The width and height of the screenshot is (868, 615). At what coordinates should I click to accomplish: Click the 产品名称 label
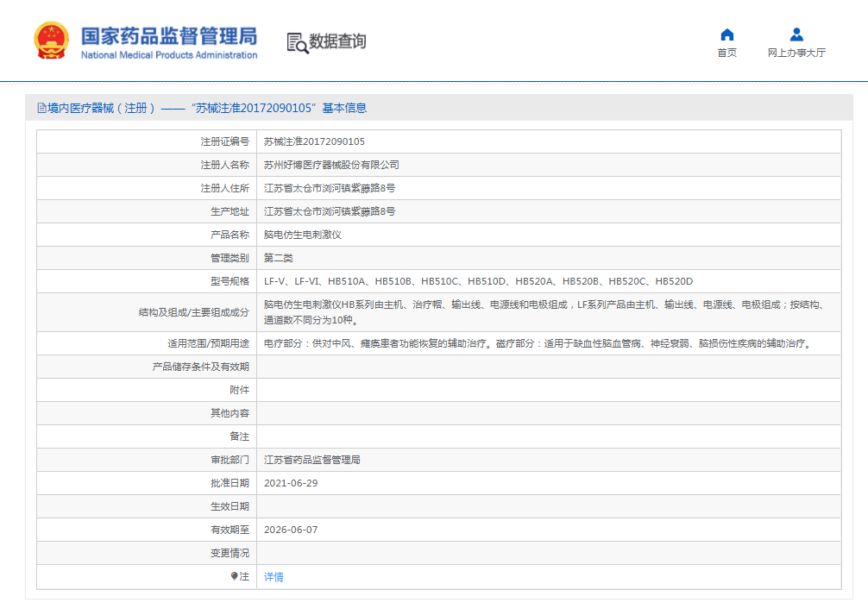(x=230, y=235)
